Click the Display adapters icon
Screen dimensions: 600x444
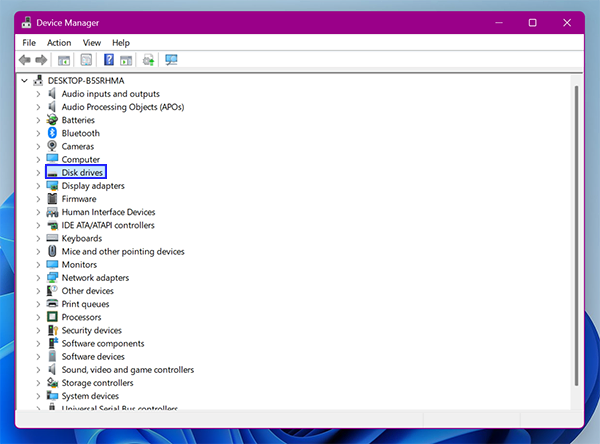[x=52, y=185]
